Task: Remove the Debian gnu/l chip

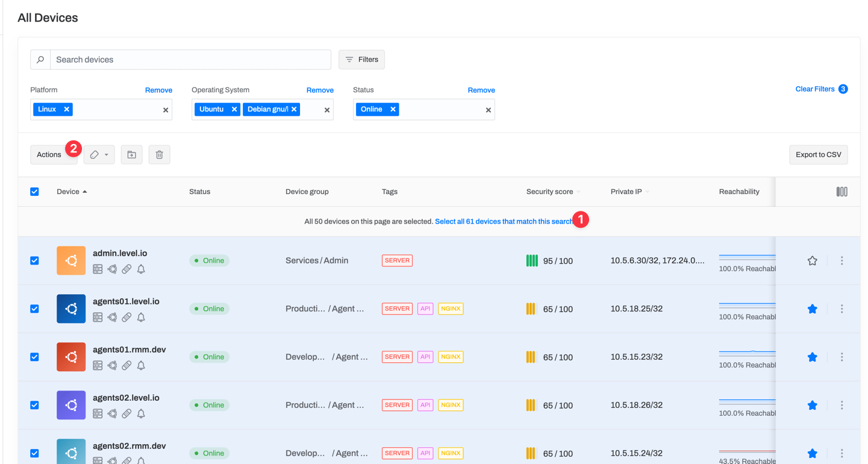Action: [x=294, y=109]
